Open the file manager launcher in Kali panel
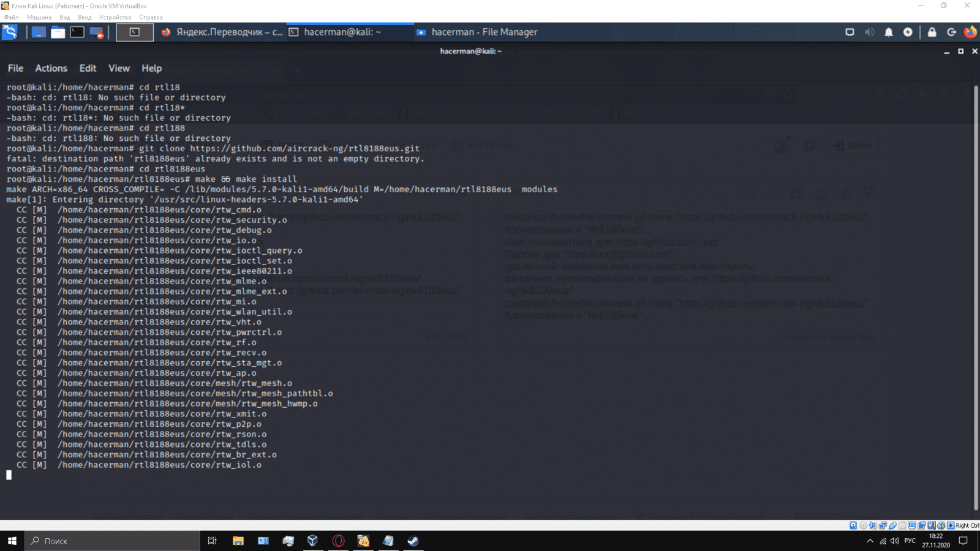Screen dimensions: 980x551 coord(58,32)
